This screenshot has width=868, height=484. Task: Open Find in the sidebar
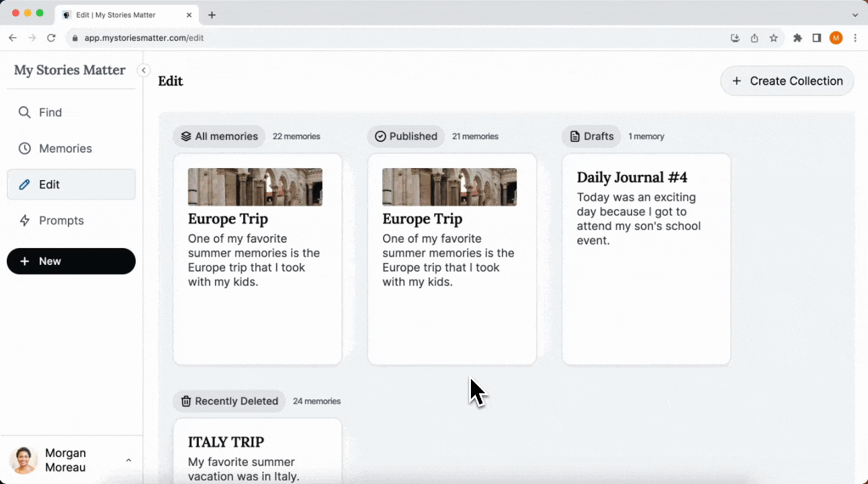[x=71, y=112]
